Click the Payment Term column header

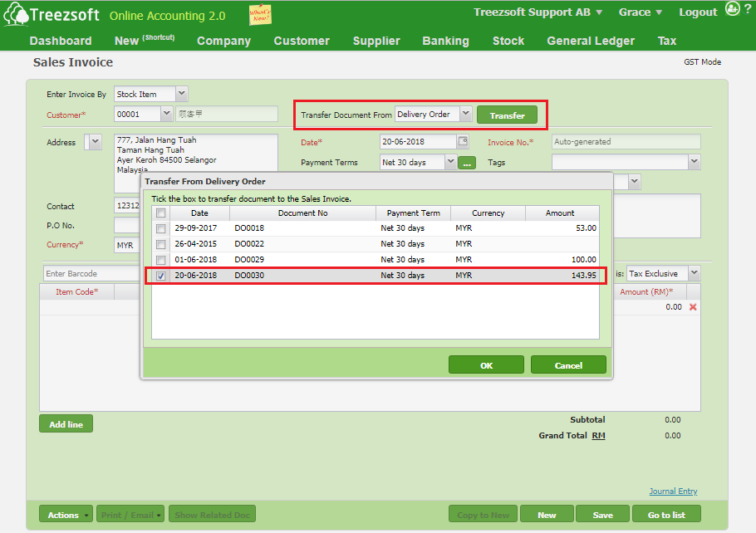413,213
